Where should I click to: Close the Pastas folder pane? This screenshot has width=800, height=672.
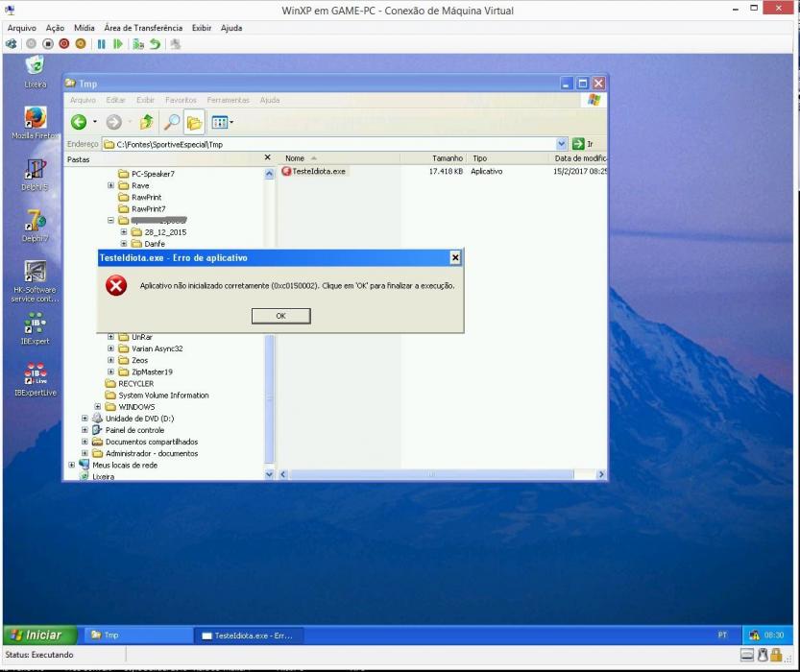pos(267,158)
